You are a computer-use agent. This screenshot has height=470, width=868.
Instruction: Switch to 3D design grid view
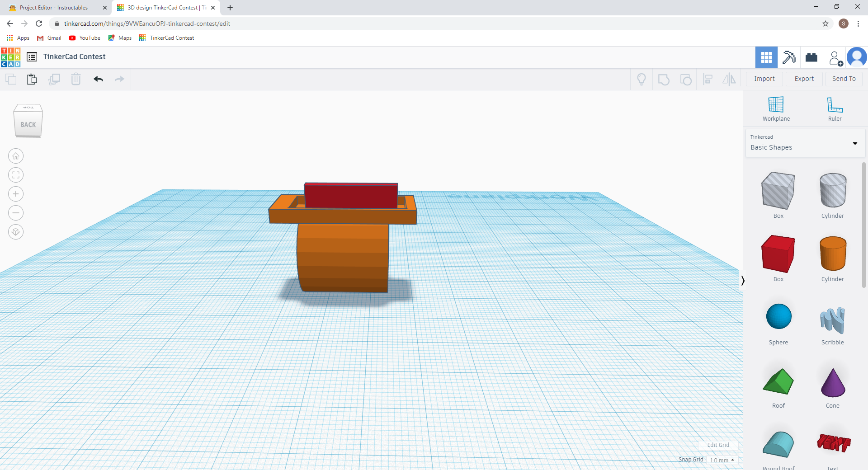tap(766, 57)
